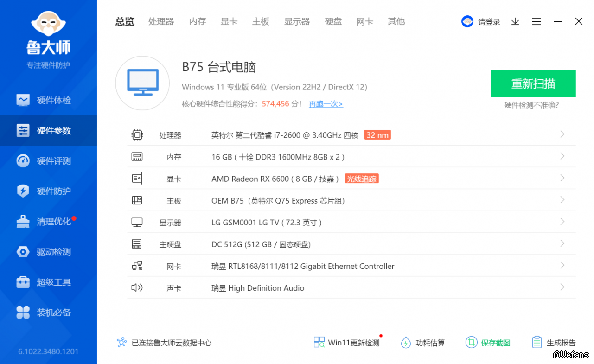Expand the 声卡 row details arrow

coord(562,287)
